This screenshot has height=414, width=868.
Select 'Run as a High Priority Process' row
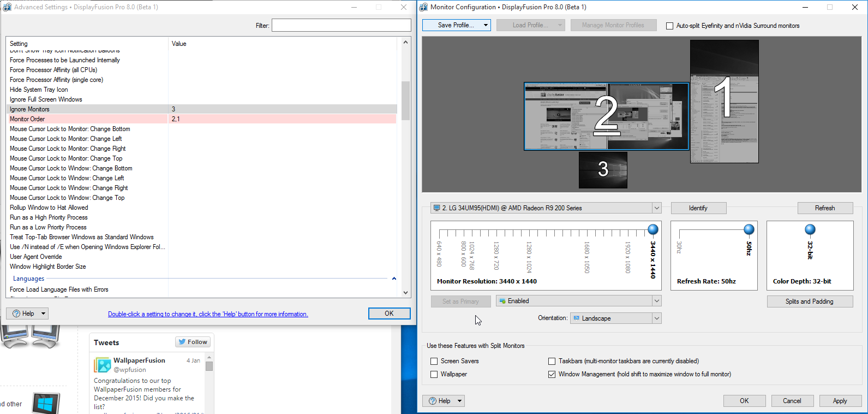(x=202, y=217)
